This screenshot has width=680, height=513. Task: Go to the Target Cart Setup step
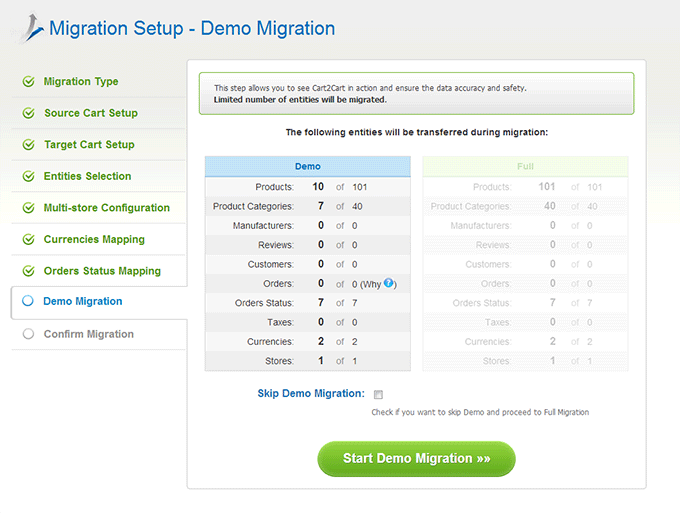[x=89, y=145]
